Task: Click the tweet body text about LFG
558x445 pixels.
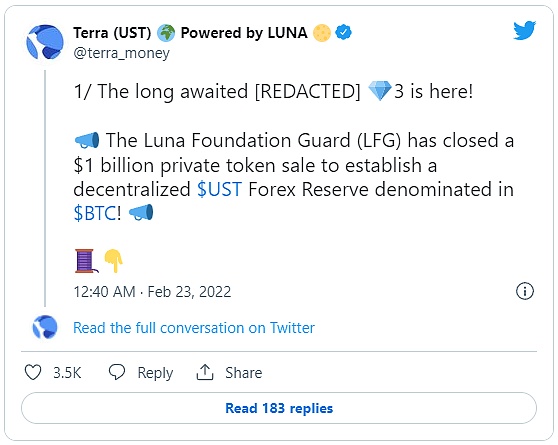Action: [294, 177]
